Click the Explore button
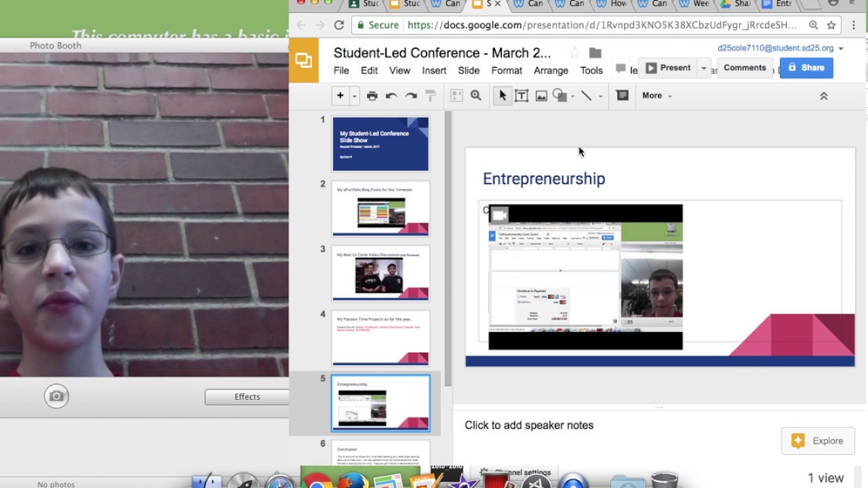Viewport: 868px width, 488px height. 817,441
